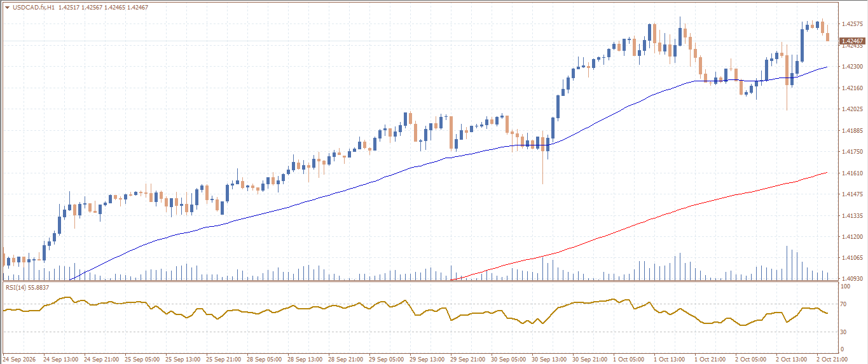Click the open price value 1.42517
The width and height of the screenshot is (868, 364).
pos(69,8)
